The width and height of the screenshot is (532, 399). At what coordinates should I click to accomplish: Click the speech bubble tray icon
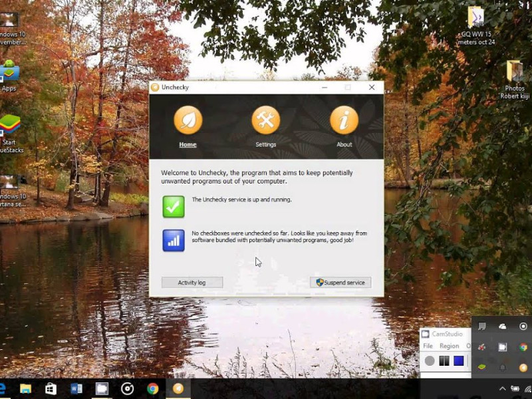(x=481, y=327)
